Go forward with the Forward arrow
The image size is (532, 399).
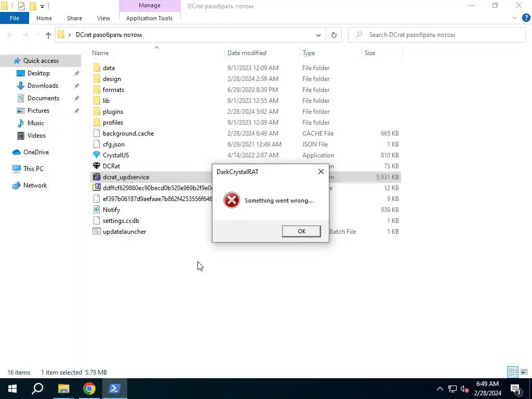point(25,35)
